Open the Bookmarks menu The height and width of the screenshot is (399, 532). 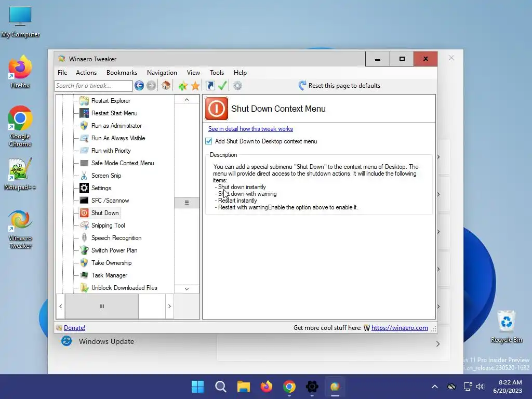coord(122,73)
